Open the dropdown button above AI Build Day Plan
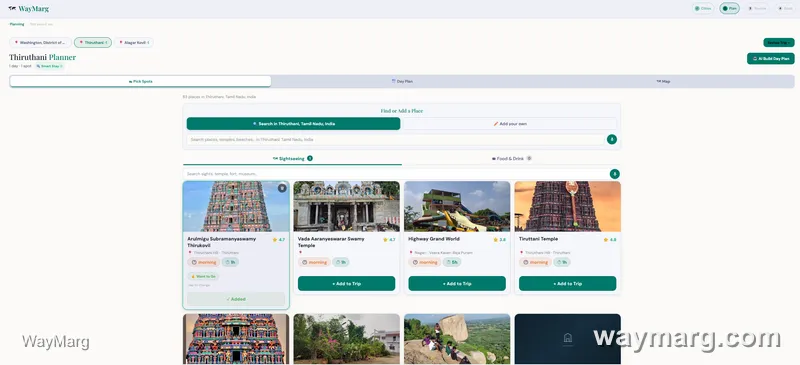This screenshot has height=365, width=800. pyautogui.click(x=779, y=42)
